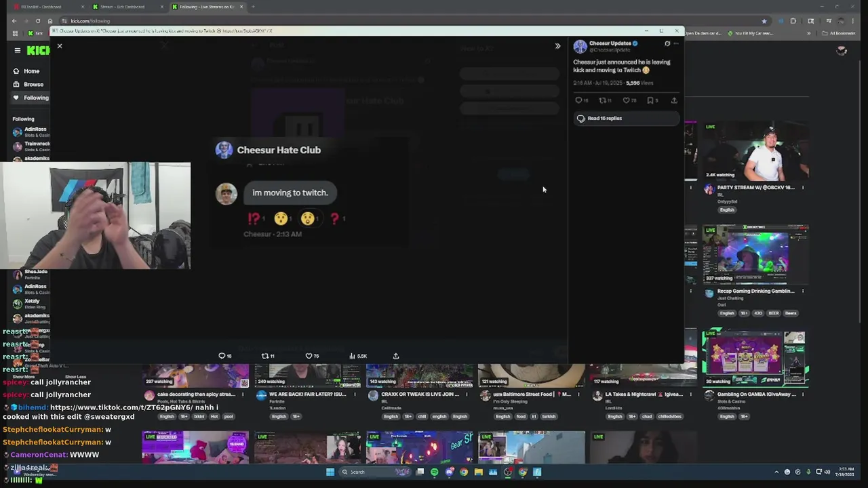Open Trainwreck channel in Following list
The height and width of the screenshot is (488, 868).
(x=31, y=146)
